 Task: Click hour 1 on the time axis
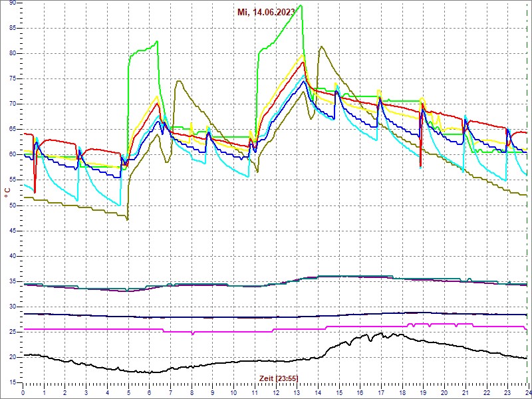44,392
